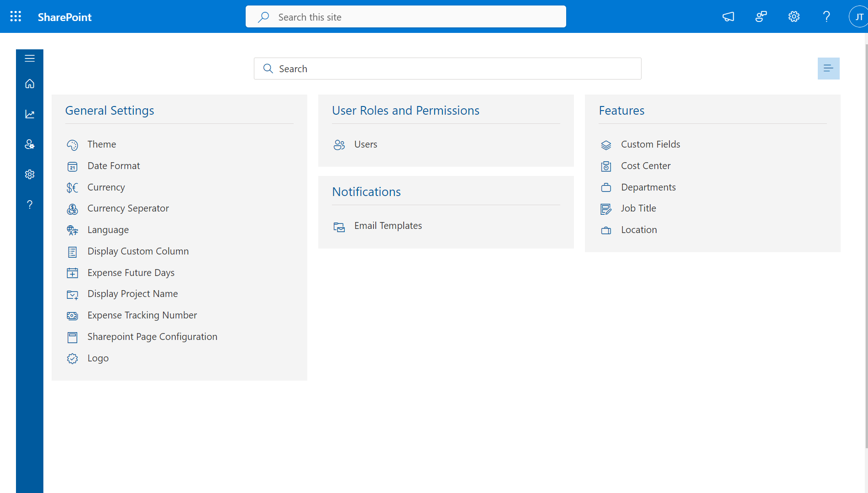
Task: Click the Display Project Name icon
Action: pyautogui.click(x=72, y=294)
